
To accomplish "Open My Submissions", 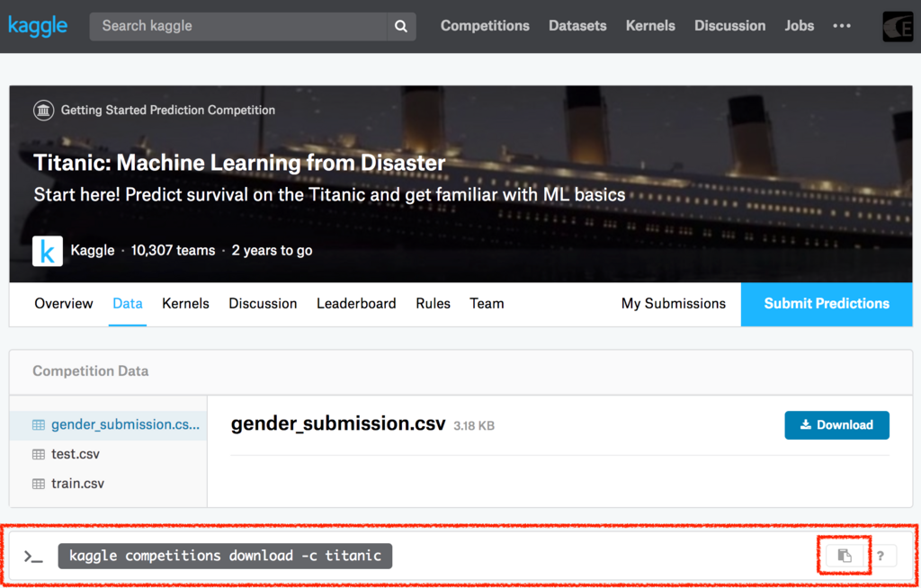I will [673, 304].
